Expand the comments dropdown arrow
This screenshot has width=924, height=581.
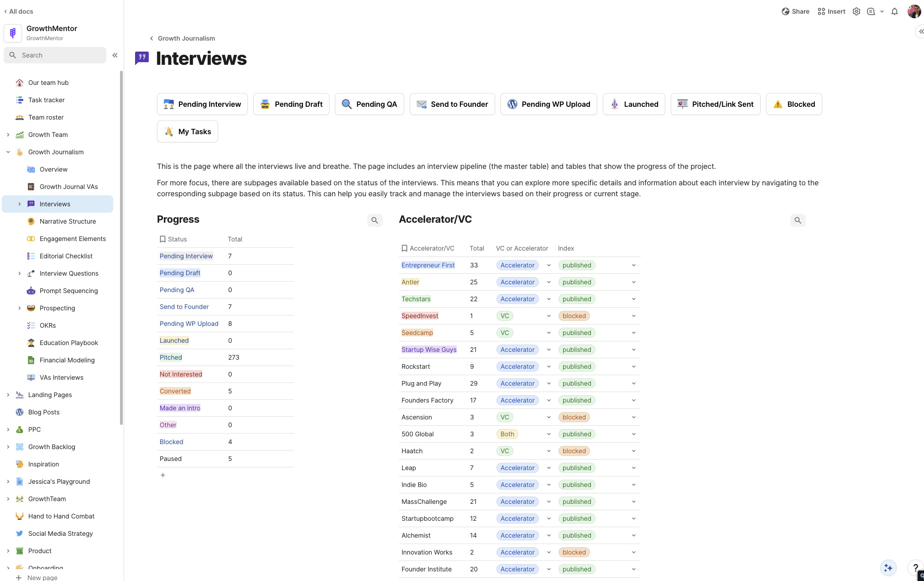(882, 11)
